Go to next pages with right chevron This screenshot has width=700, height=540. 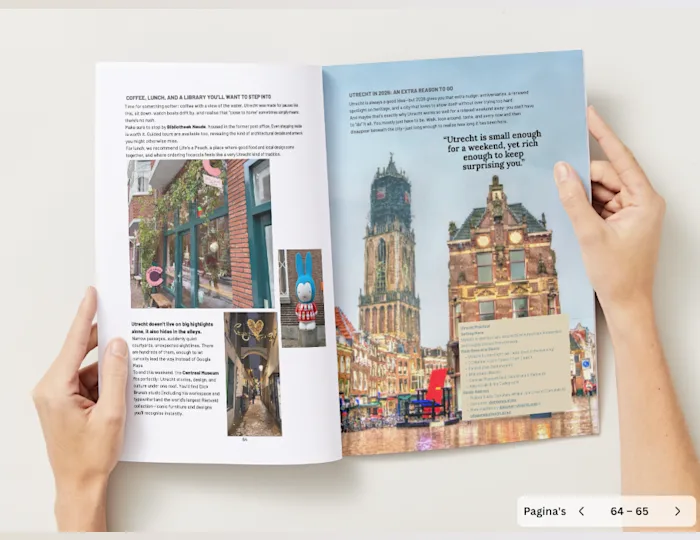[678, 511]
